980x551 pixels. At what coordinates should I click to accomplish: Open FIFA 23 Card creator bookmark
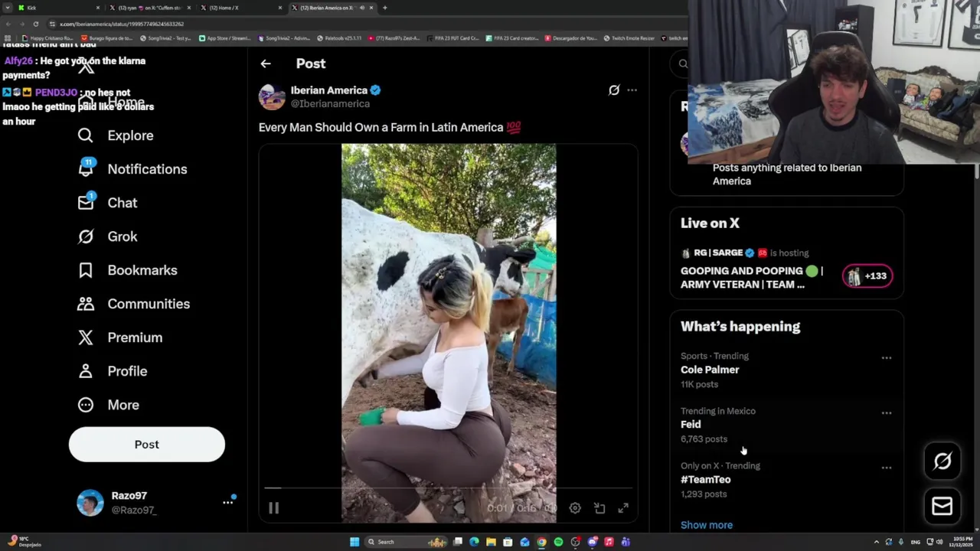pyautogui.click(x=514, y=38)
